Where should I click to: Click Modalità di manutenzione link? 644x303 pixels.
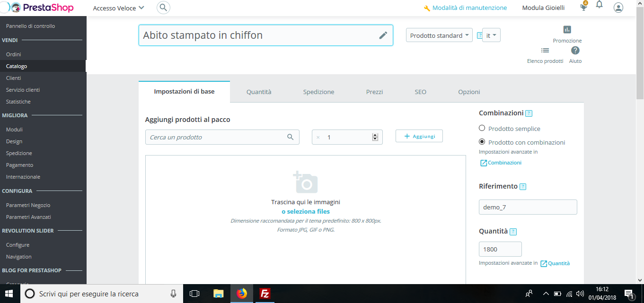click(465, 8)
